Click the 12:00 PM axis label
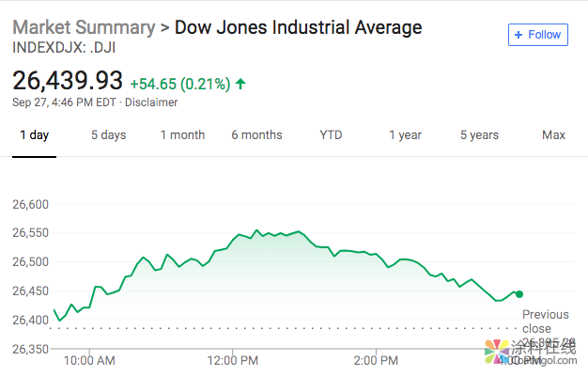The height and width of the screenshot is (377, 588). tap(231, 359)
